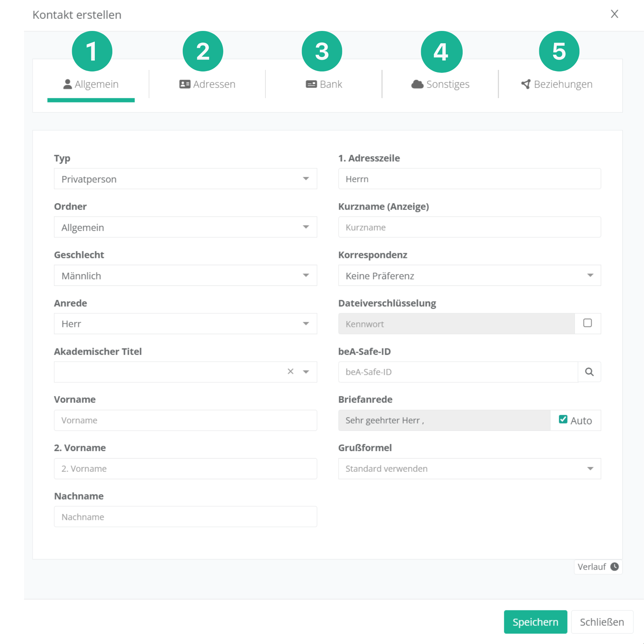Click the Schließen button
Viewport: 644px width, 644px height.
(602, 622)
